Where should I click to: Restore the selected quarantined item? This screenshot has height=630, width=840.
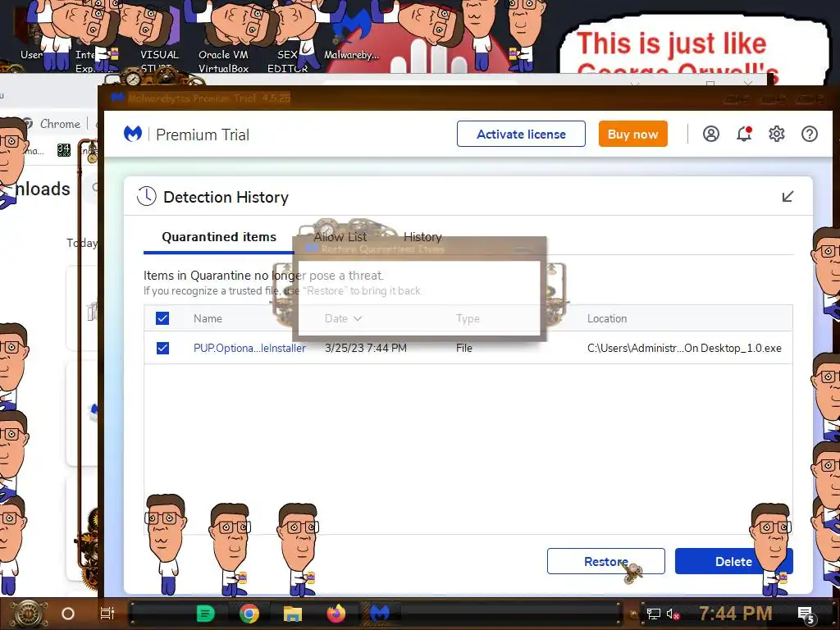pyautogui.click(x=606, y=561)
